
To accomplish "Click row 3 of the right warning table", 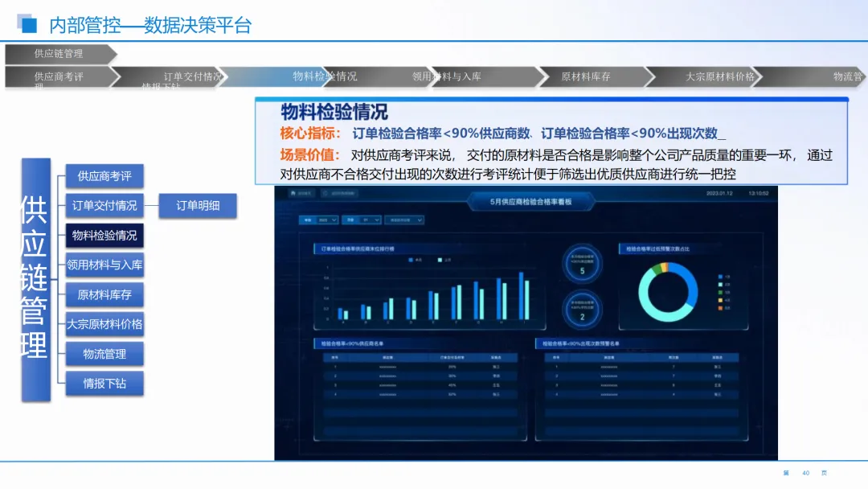I will [x=641, y=385].
